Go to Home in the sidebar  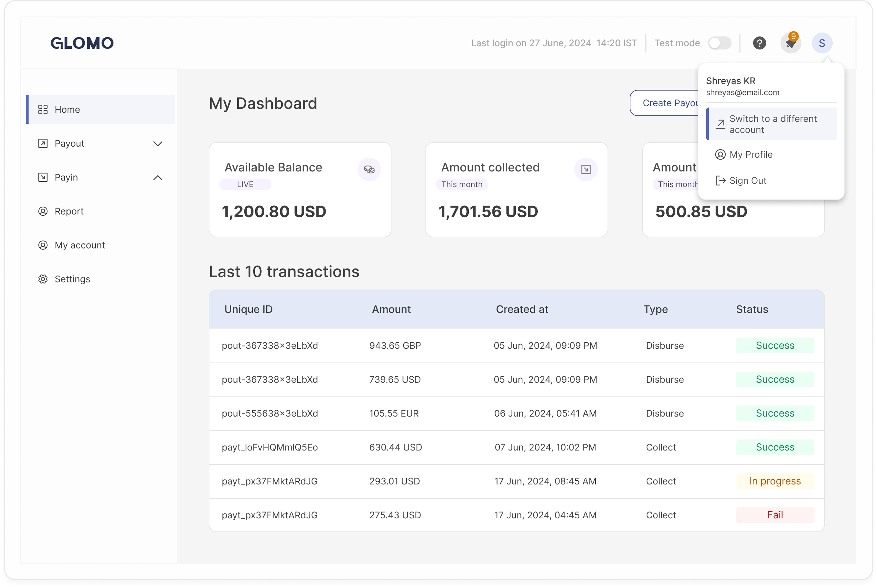pos(67,110)
